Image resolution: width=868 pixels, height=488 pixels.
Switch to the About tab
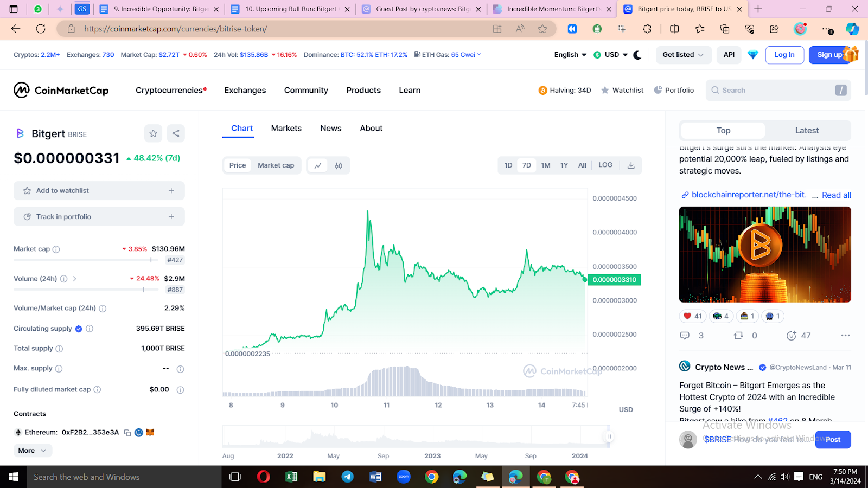coord(371,129)
